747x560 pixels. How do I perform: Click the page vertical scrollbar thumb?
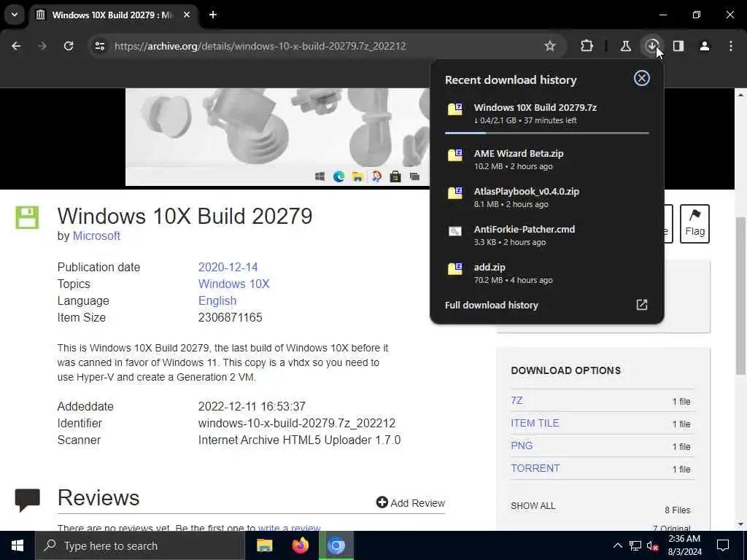(740, 295)
